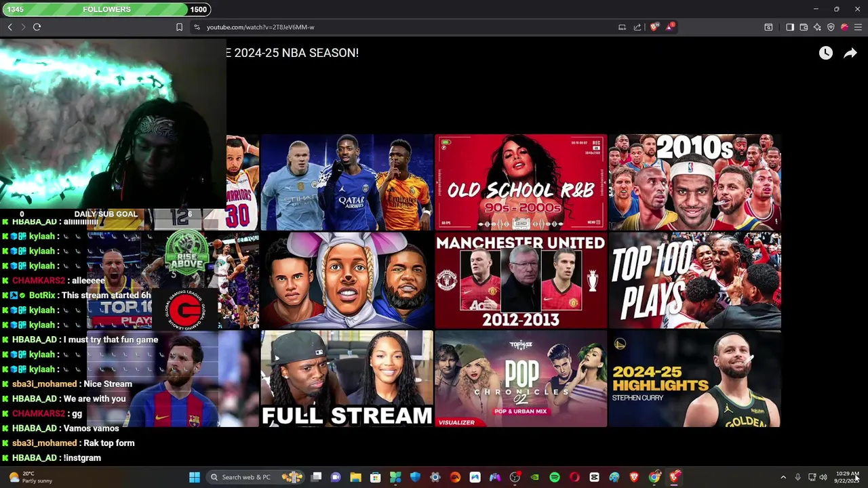Open the NVIDIA app on the taskbar
Image resolution: width=868 pixels, height=488 pixels.
[x=534, y=477]
